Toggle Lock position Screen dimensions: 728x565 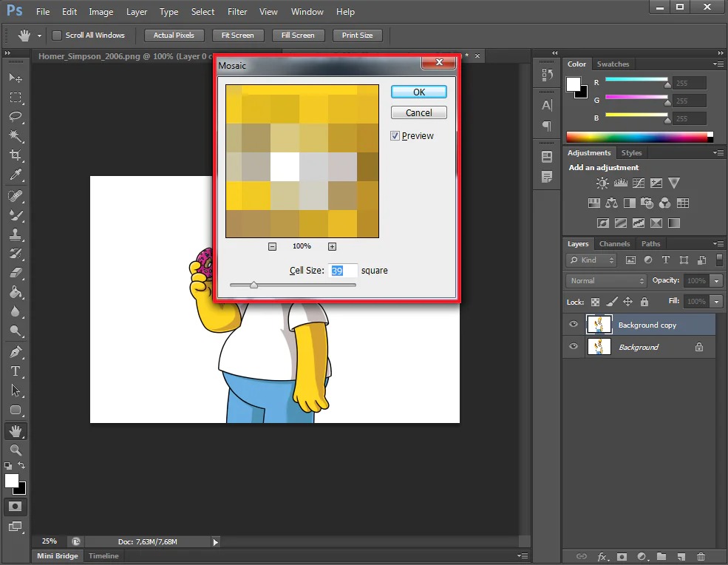(627, 302)
